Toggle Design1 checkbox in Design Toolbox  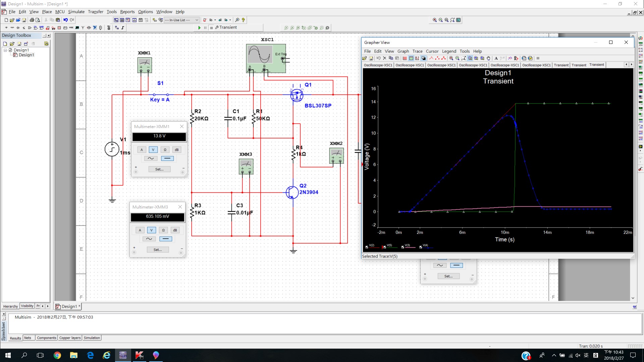[x=10, y=50]
